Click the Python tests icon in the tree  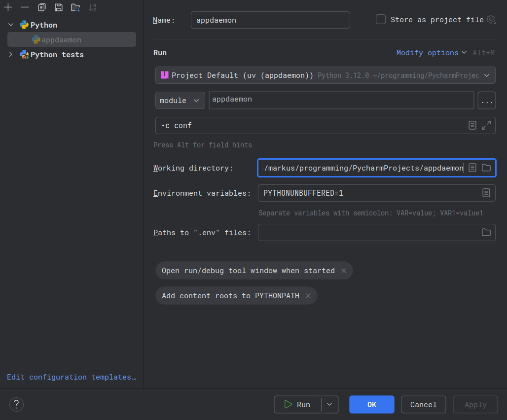[24, 55]
